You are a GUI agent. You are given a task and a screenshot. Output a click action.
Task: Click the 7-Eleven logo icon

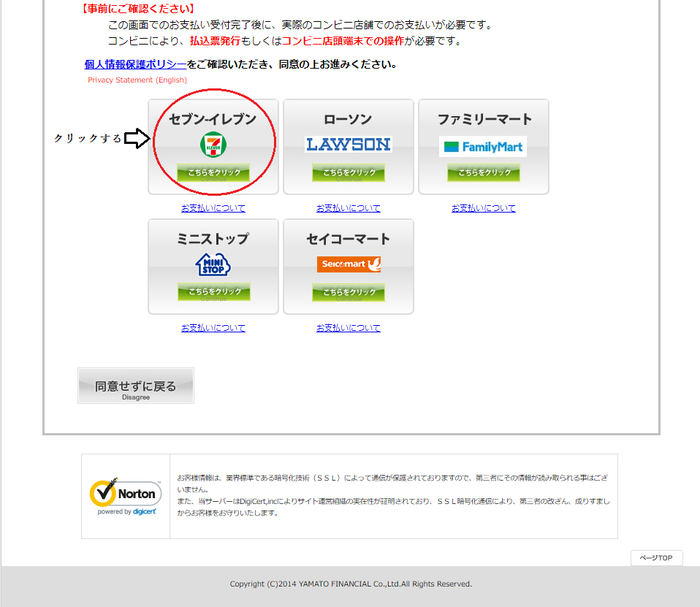point(213,145)
